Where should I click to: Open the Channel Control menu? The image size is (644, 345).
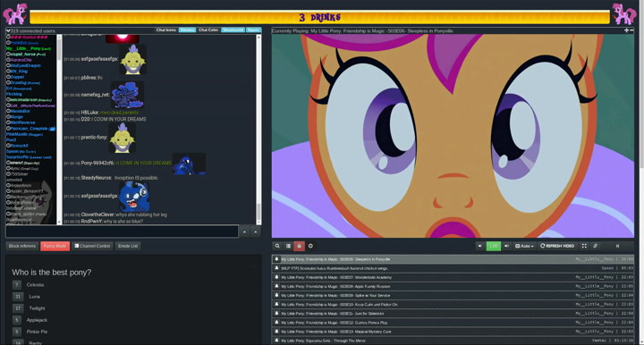(x=92, y=246)
